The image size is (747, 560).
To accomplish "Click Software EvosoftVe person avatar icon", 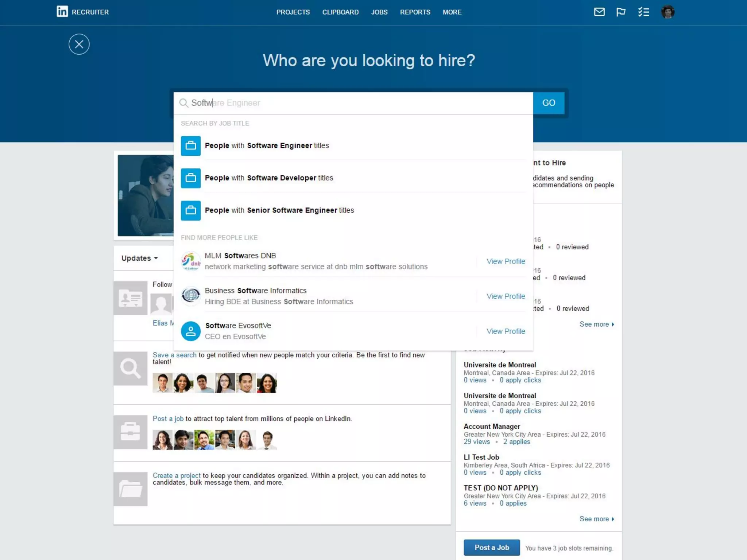I will [x=191, y=331].
